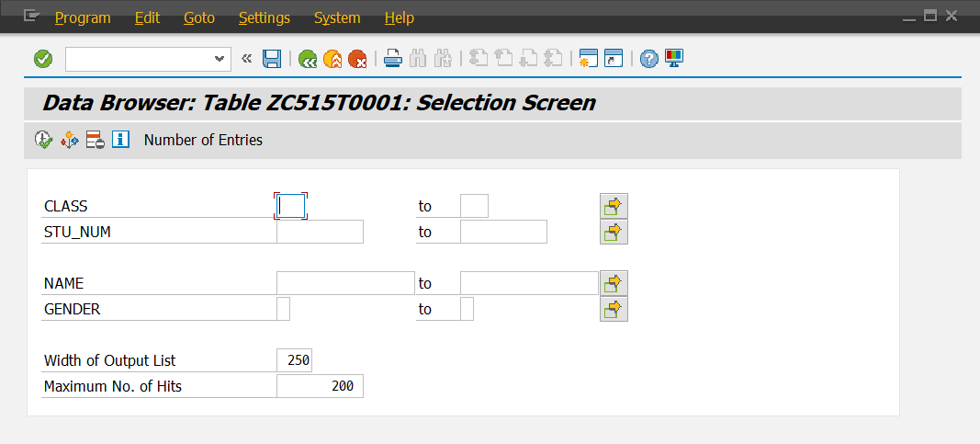Click the STU_NUM from-value field
980x444 pixels.
320,232
